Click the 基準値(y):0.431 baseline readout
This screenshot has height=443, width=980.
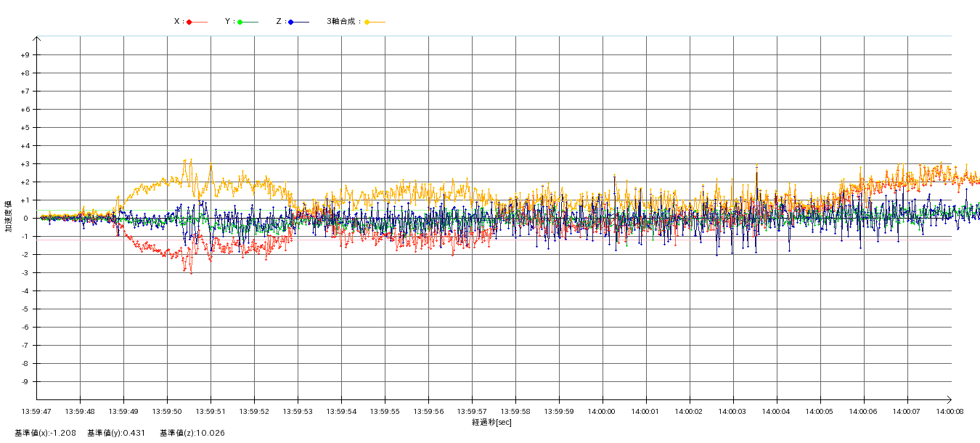pyautogui.click(x=116, y=433)
